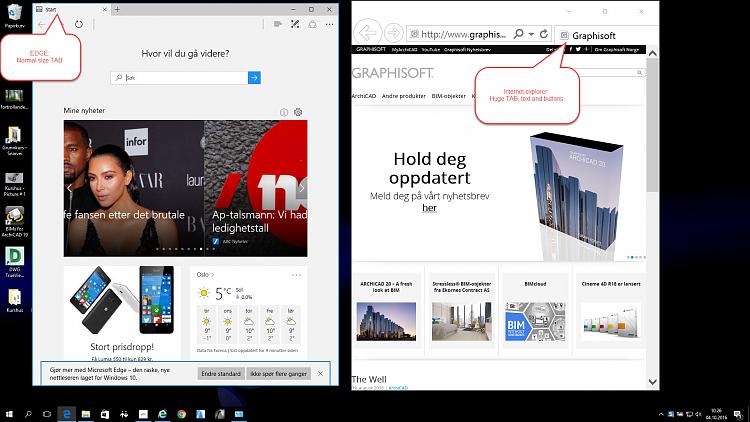Expand the Oslo weather location

pyautogui.click(x=205, y=275)
